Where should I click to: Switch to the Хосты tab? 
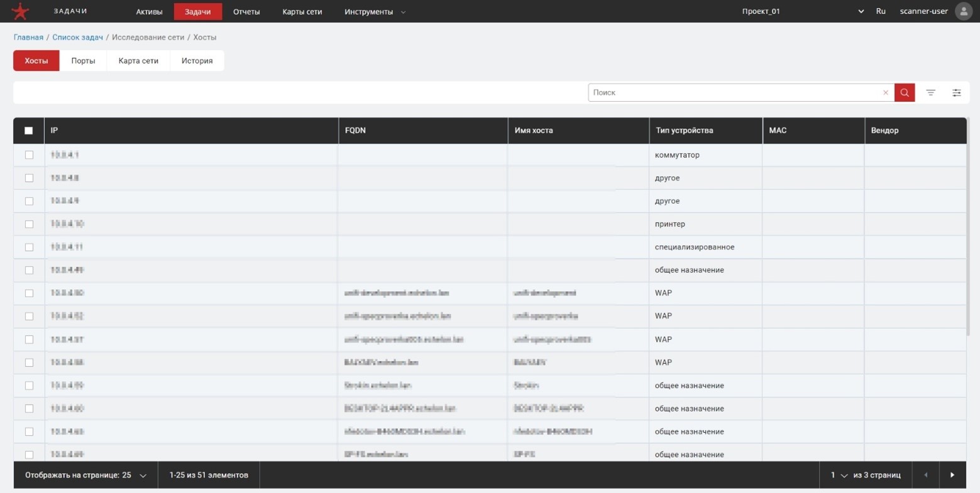point(36,61)
